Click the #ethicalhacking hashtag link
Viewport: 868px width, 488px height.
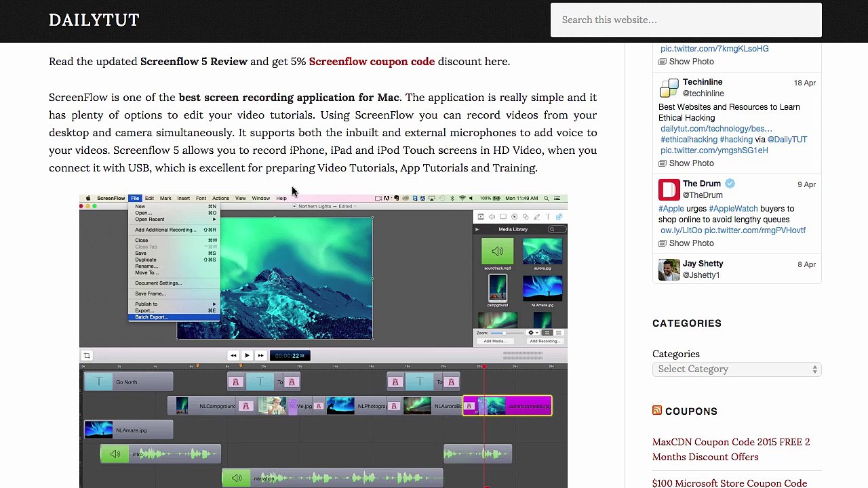point(689,140)
